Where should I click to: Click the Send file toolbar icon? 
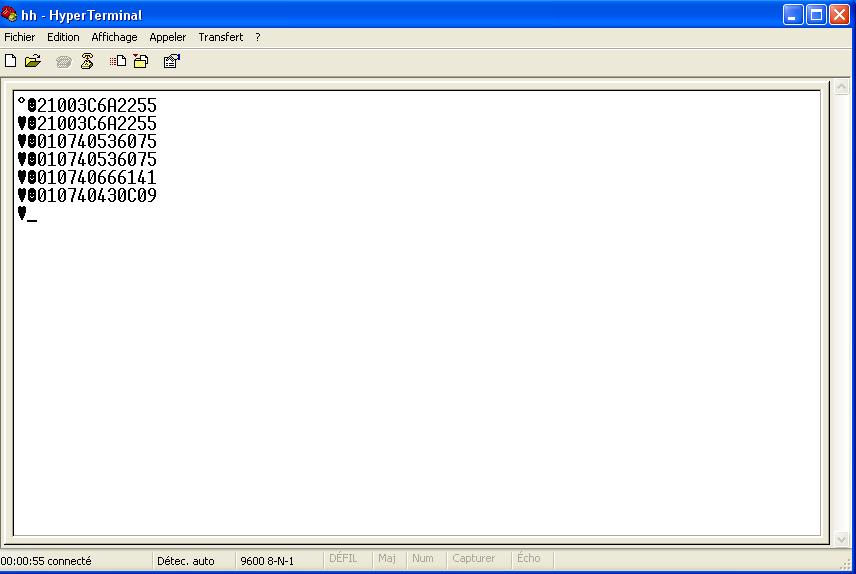pos(118,61)
